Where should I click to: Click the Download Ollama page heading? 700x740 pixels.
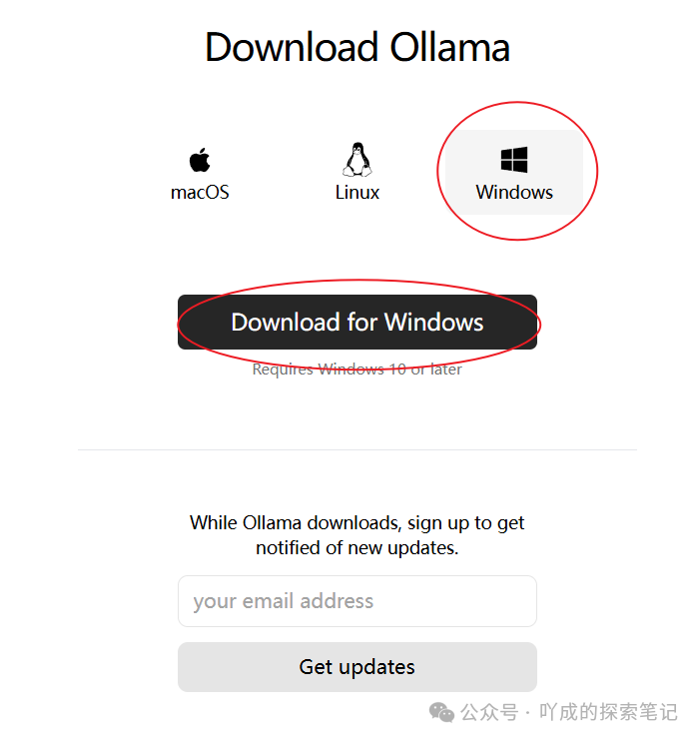point(357,47)
